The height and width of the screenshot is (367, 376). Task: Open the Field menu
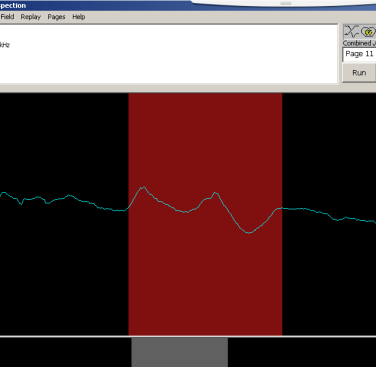click(7, 17)
